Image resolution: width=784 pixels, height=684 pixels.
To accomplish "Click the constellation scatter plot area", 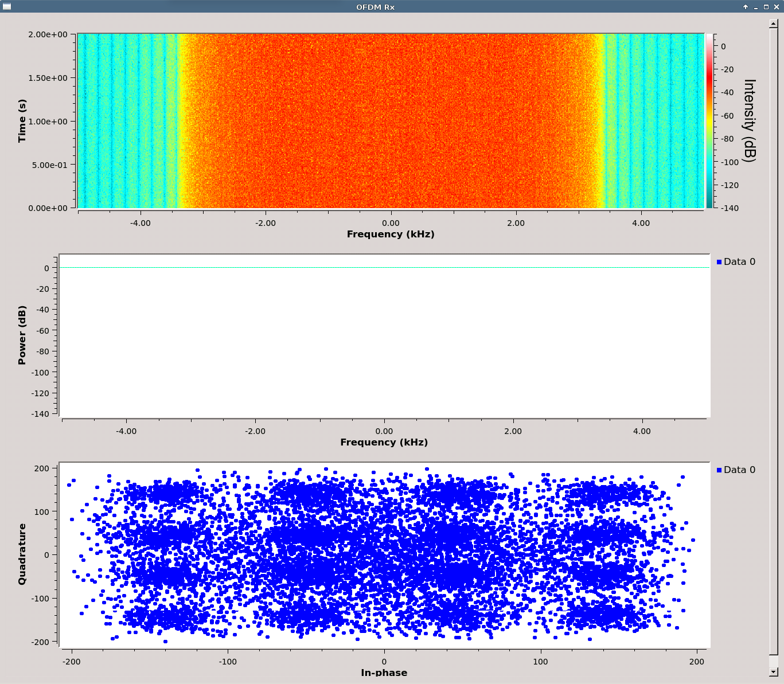I will point(385,555).
